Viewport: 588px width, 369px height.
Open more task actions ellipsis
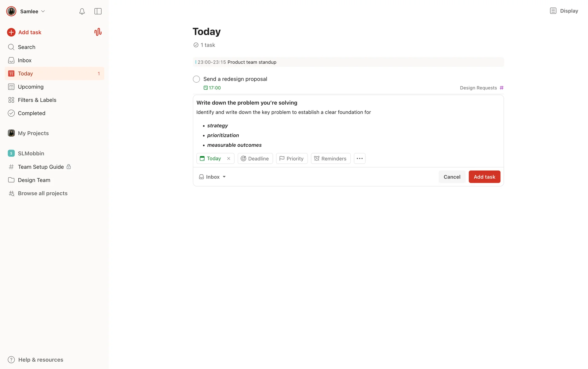click(x=360, y=159)
